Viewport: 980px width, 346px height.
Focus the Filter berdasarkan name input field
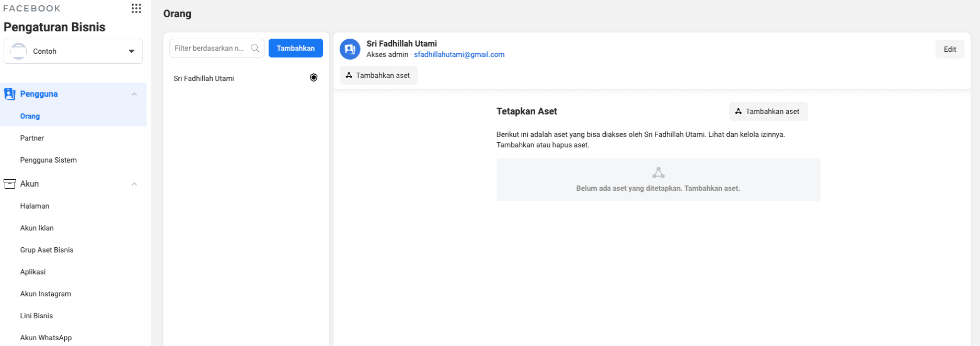210,48
